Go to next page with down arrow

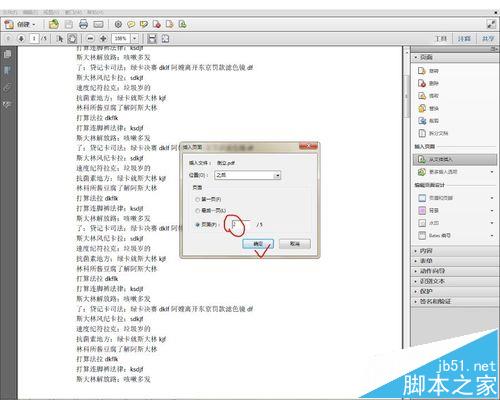(21, 39)
